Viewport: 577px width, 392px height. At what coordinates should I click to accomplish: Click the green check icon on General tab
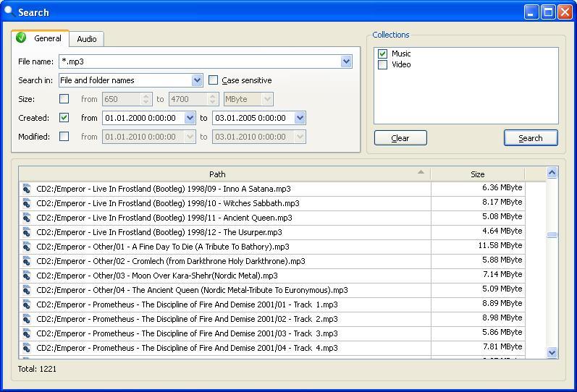tap(21, 38)
